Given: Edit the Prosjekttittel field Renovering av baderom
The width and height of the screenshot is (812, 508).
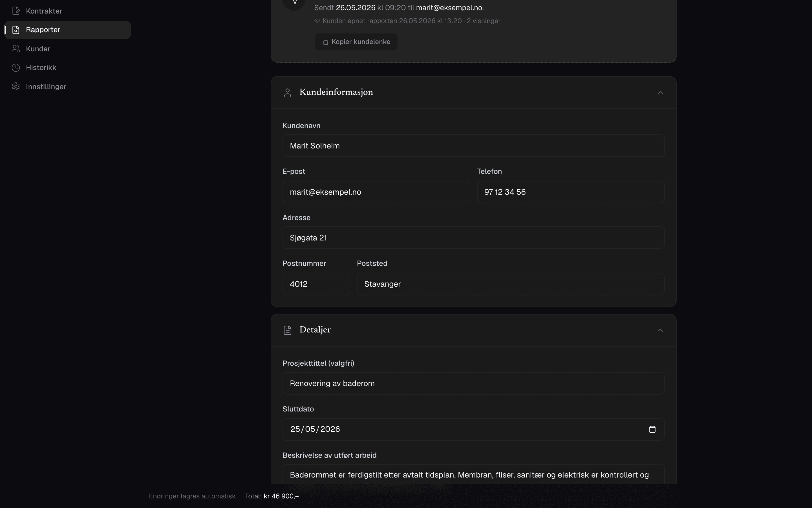Looking at the screenshot, I should [x=473, y=383].
